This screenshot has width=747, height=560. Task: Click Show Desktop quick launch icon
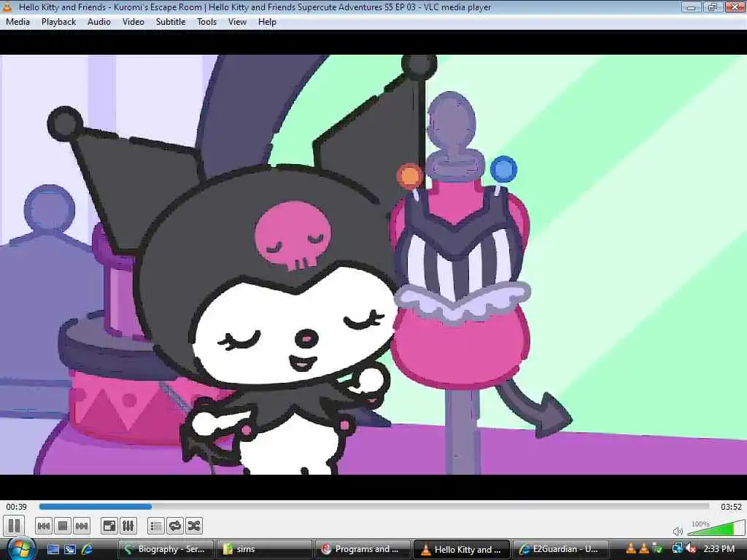coord(53,549)
